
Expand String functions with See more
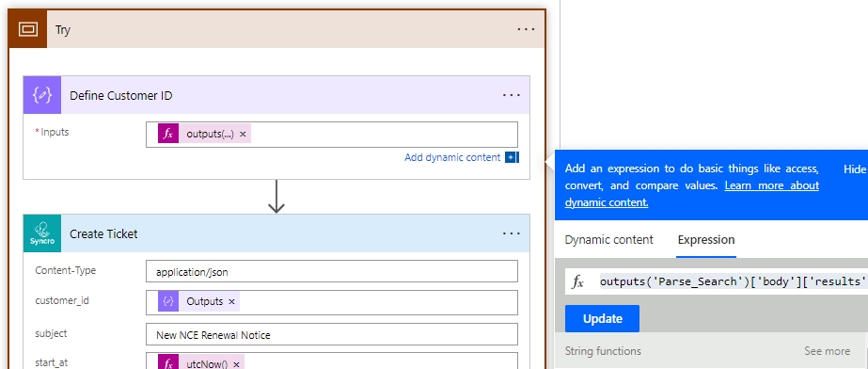coord(827,351)
